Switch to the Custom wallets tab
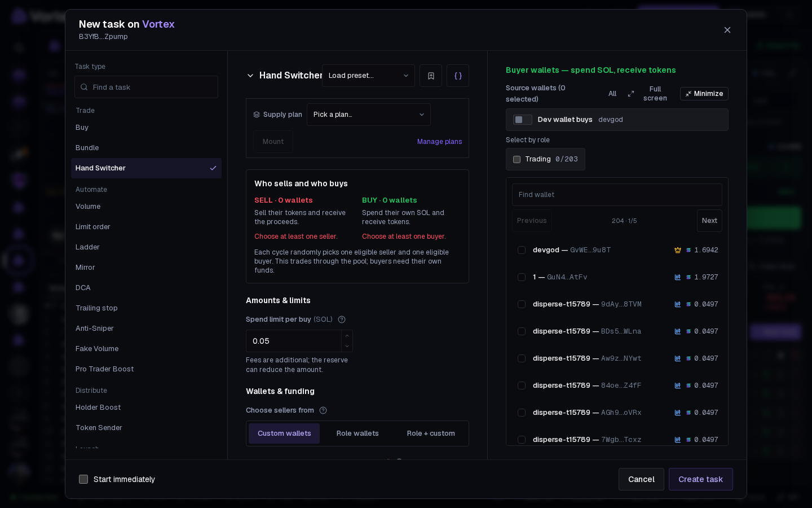Screen dimensions: 812x508 point(284,433)
